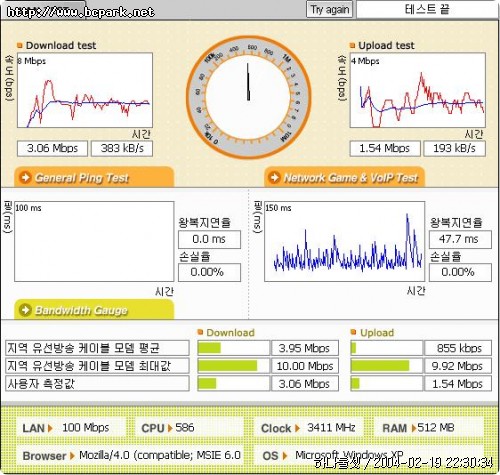Click the General Ping Test arrow icon

pyautogui.click(x=25, y=177)
